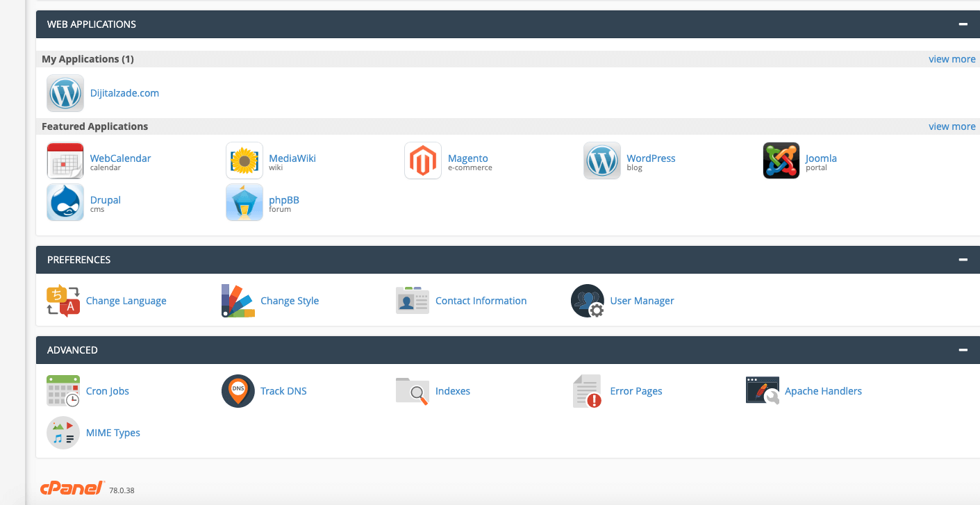Image resolution: width=980 pixels, height=505 pixels.
Task: Click the WordPress blog icon in Featured Applications
Action: (602, 160)
